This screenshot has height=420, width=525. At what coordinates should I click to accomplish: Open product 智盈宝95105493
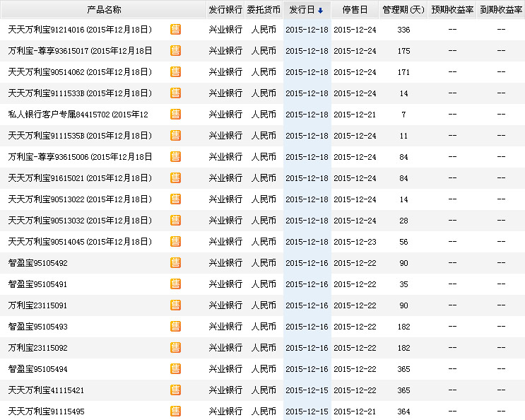[x=38, y=327]
